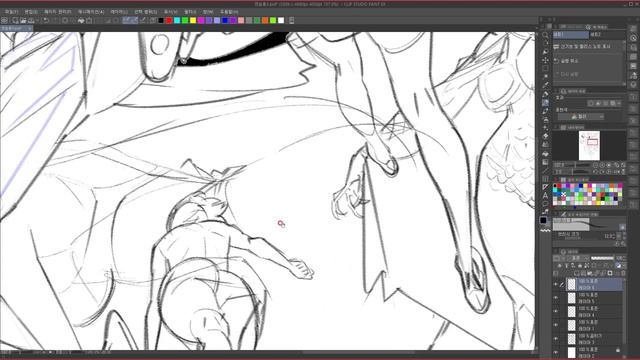The height and width of the screenshot is (360, 640).
Task: Pick the red swatch in command bar
Action: (169, 20)
